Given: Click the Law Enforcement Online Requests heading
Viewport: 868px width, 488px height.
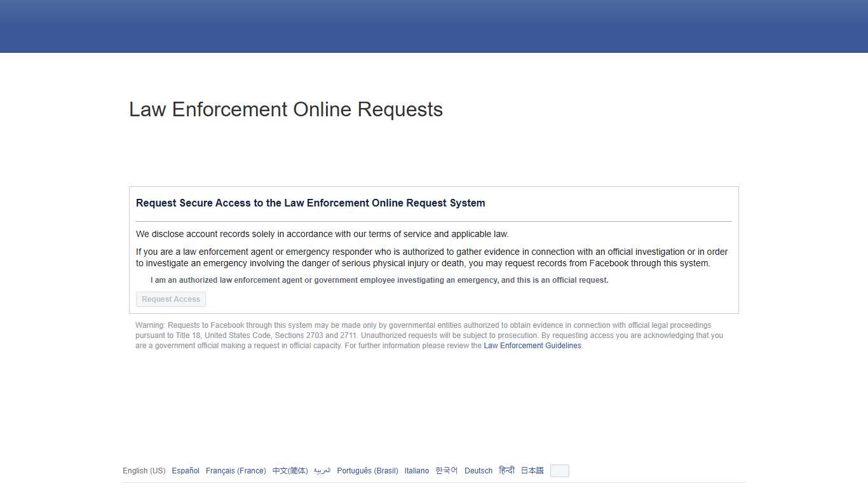Looking at the screenshot, I should click(x=285, y=109).
